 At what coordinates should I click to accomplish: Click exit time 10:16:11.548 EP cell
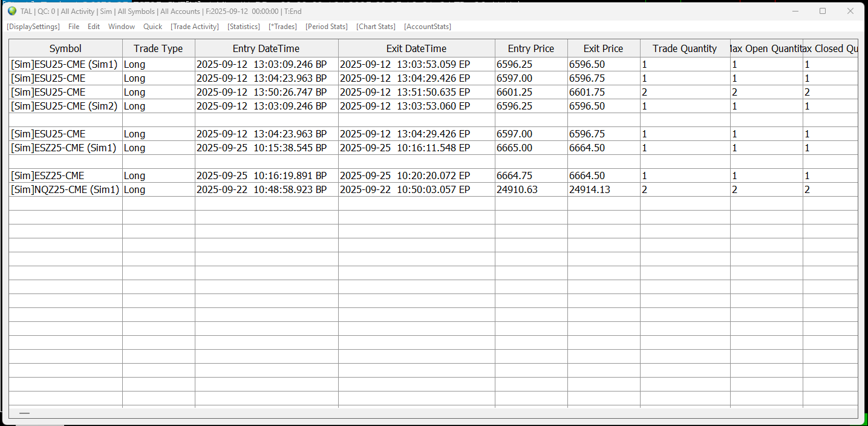(x=416, y=148)
